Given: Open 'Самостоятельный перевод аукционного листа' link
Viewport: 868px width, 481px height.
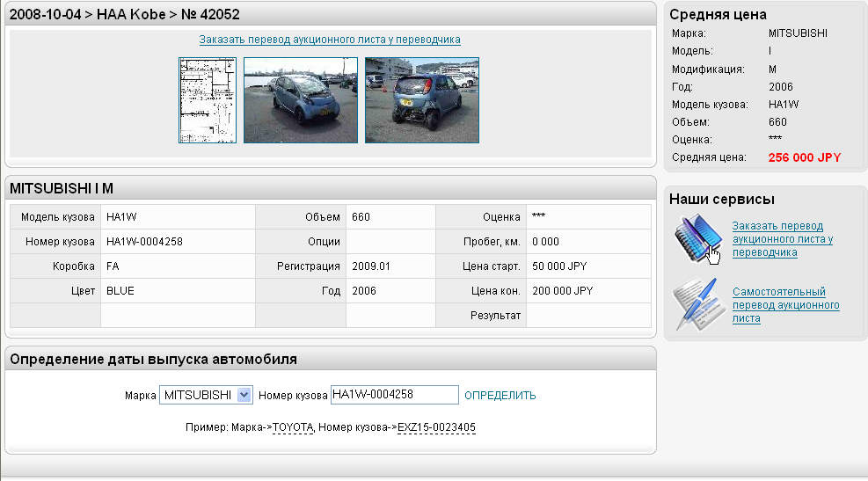Looking at the screenshot, I should pos(785,305).
